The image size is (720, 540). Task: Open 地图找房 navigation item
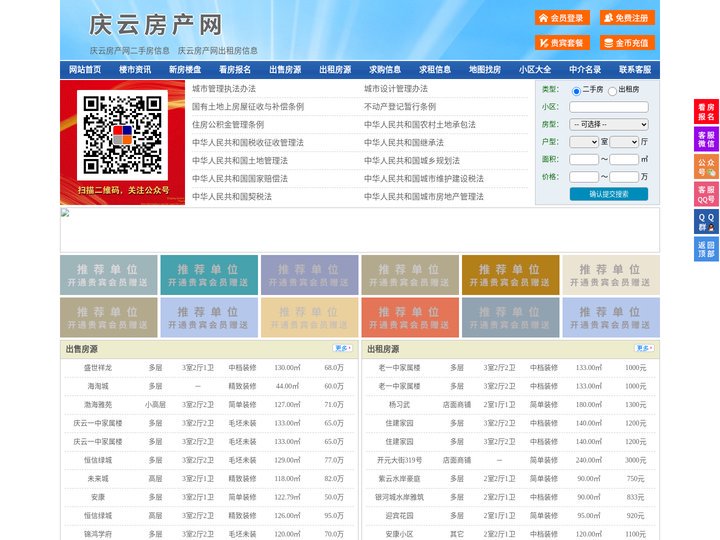485,70
